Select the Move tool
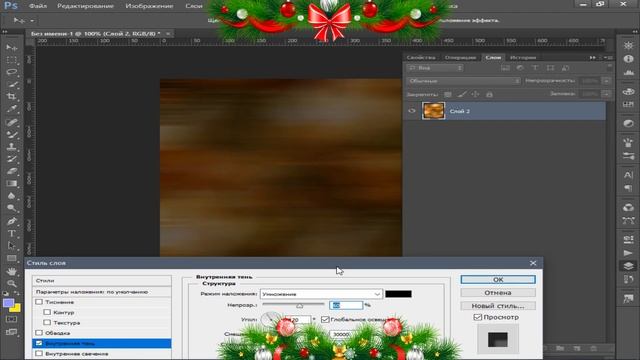This screenshot has width=640, height=360. 11,48
